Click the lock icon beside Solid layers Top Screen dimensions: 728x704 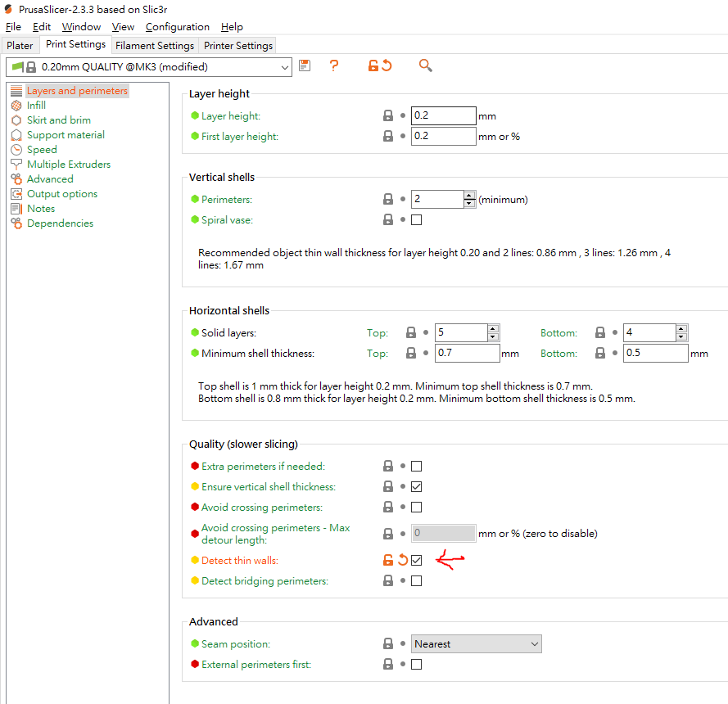point(411,332)
